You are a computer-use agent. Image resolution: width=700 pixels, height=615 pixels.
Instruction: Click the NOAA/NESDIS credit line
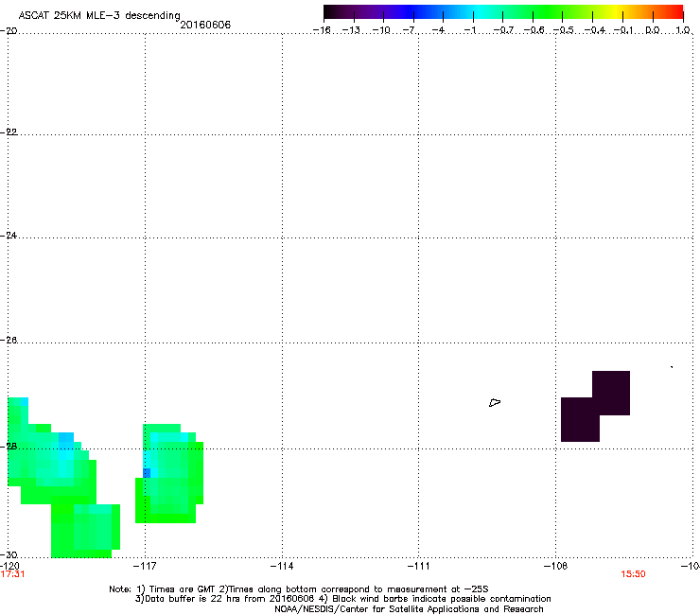pyautogui.click(x=409, y=609)
